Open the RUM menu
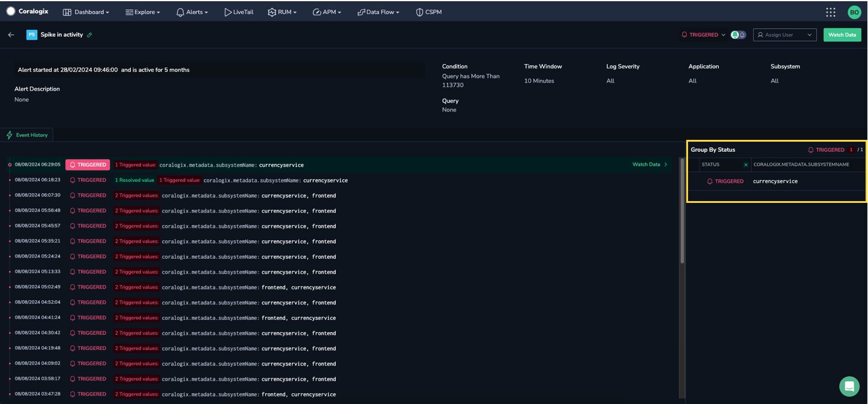This screenshot has width=868, height=404. [282, 12]
